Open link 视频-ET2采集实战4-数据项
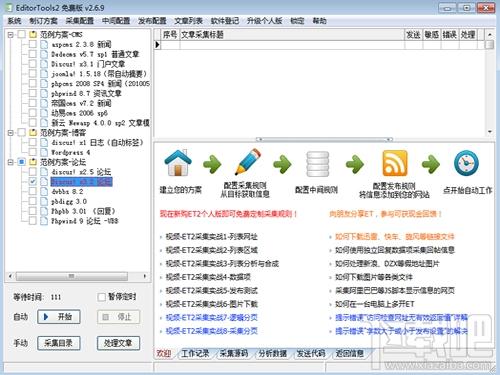 pyautogui.click(x=208, y=277)
